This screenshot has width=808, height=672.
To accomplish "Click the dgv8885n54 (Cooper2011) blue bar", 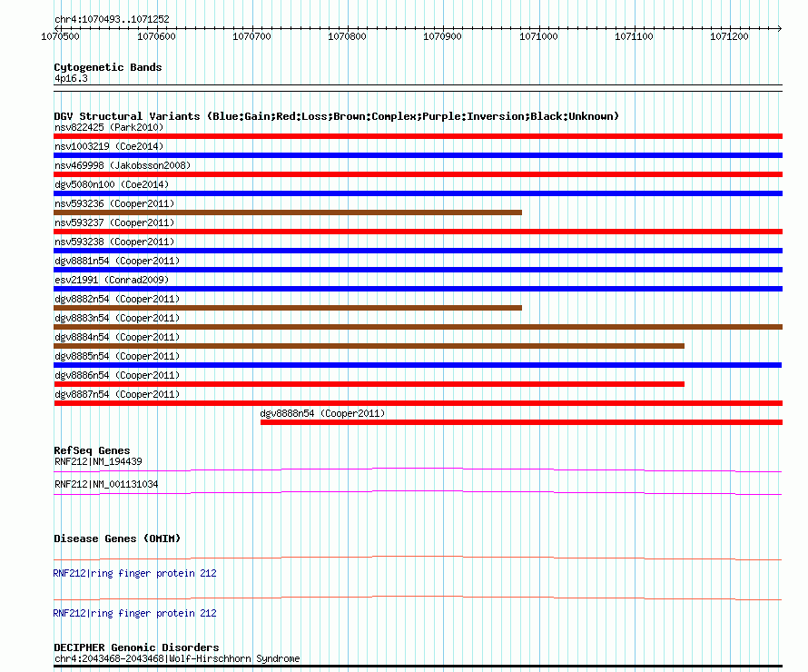I will click(418, 365).
